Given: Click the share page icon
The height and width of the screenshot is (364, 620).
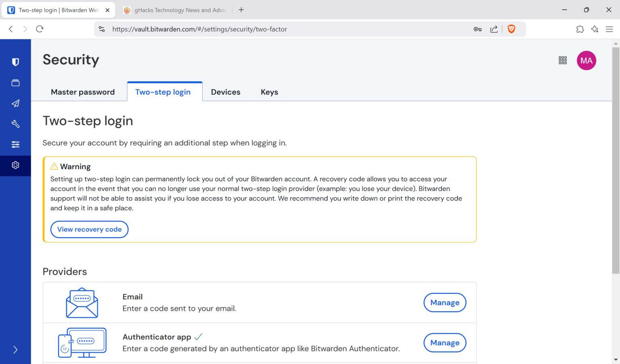Looking at the screenshot, I should [x=494, y=29].
